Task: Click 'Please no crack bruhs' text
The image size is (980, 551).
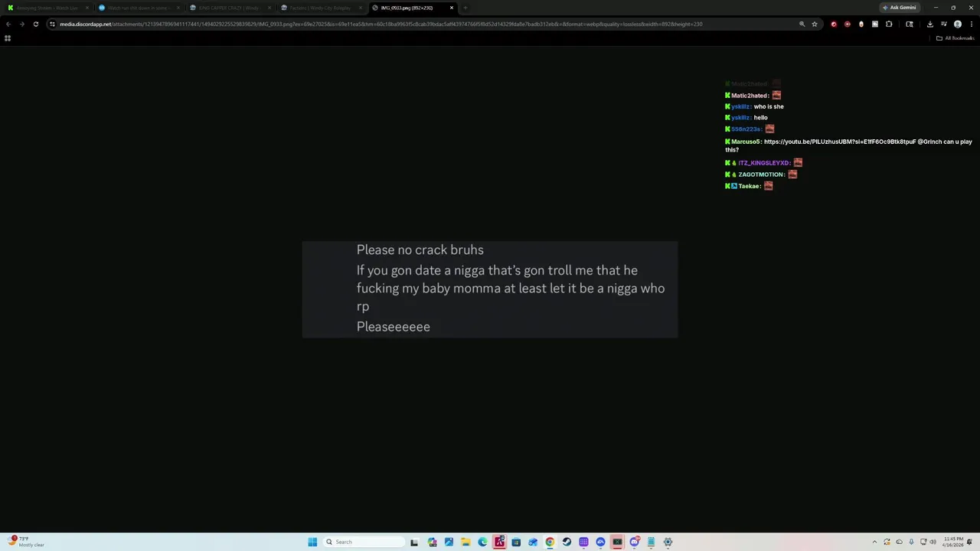Action: coord(420,250)
